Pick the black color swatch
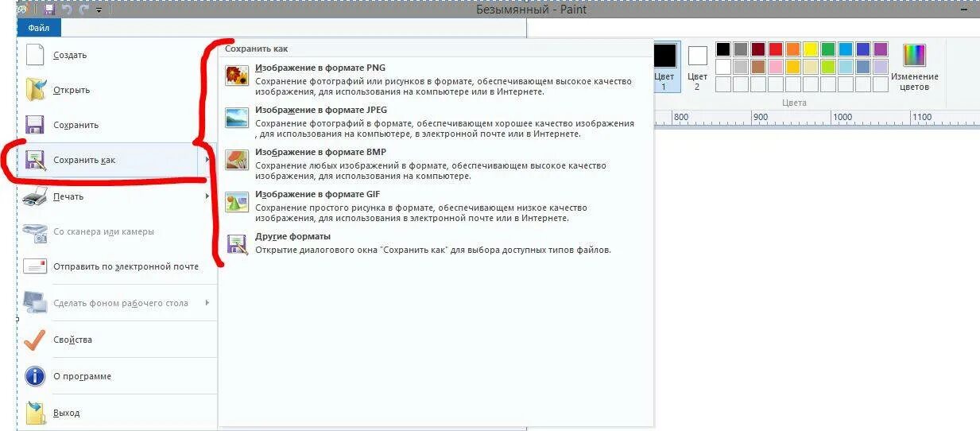 722,49
